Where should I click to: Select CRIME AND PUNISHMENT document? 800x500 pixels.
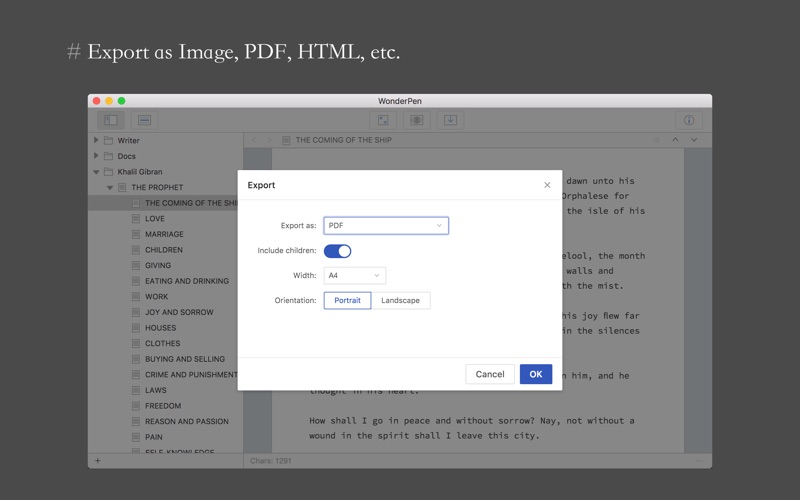tap(191, 374)
